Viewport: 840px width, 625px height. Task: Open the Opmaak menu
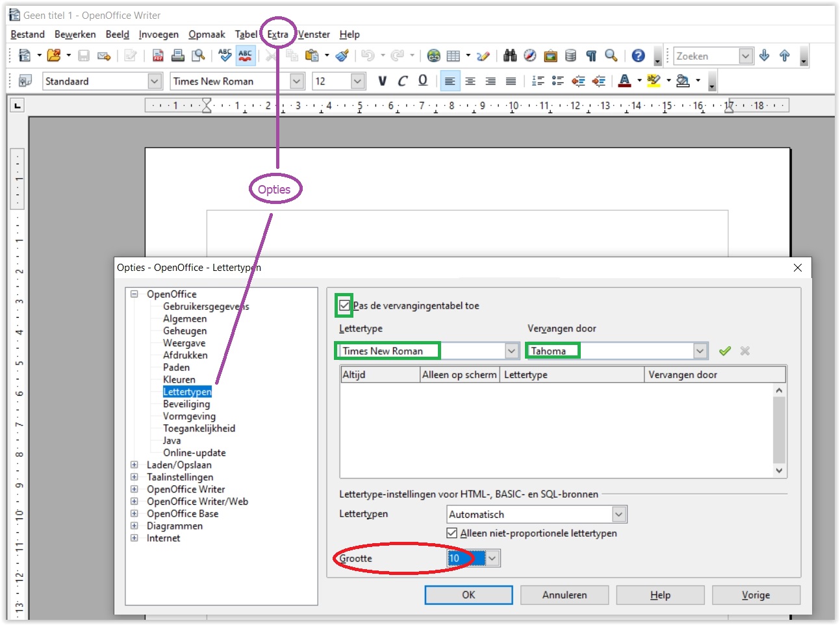[x=207, y=34]
